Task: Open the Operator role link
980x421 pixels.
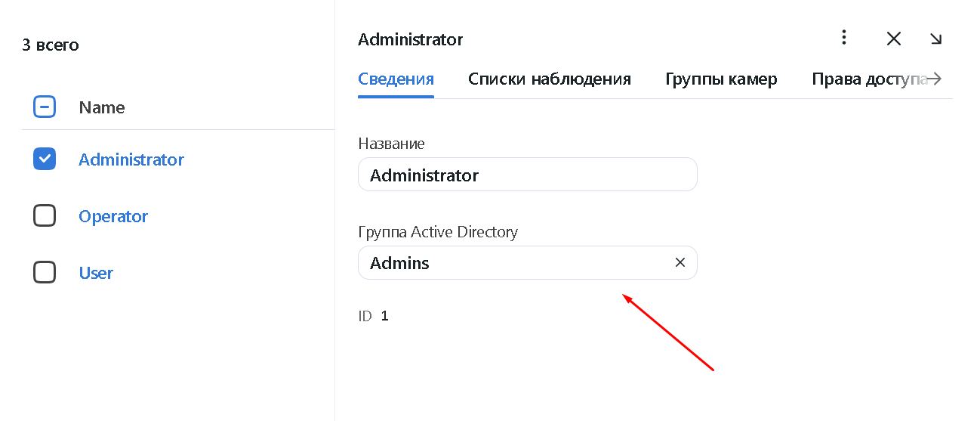Action: (113, 216)
